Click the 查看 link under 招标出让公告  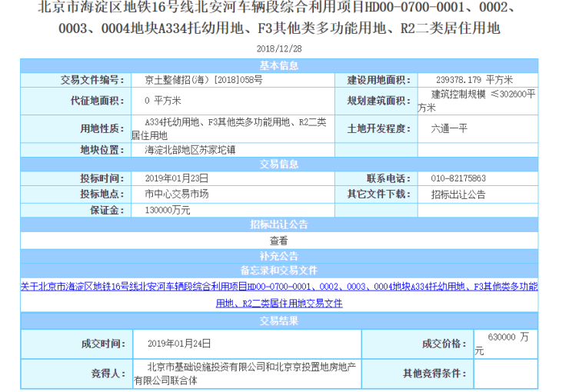pyautogui.click(x=278, y=241)
